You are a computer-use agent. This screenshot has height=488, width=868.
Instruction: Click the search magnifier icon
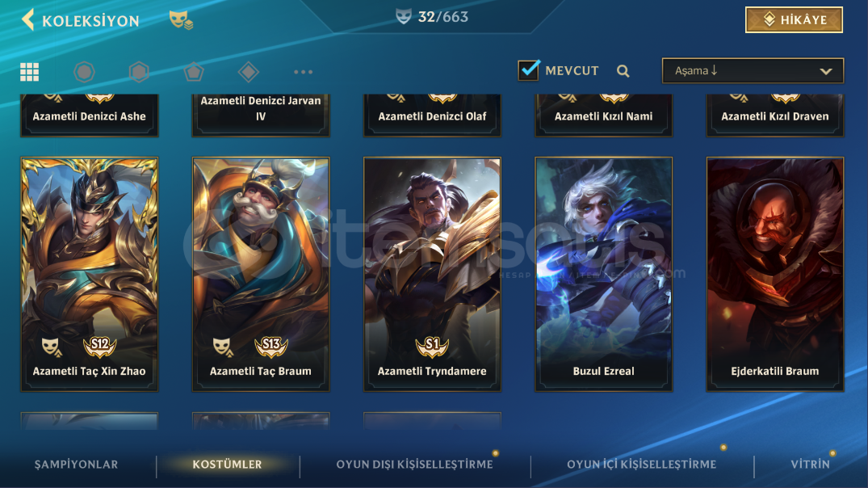pyautogui.click(x=623, y=71)
